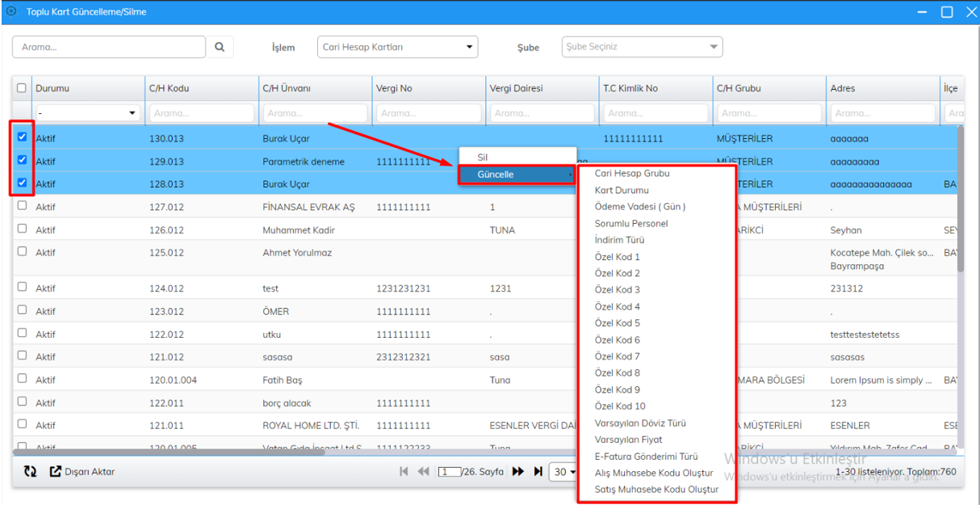Select Sil from the context menu
Image resolution: width=980 pixels, height=505 pixels.
tap(483, 157)
